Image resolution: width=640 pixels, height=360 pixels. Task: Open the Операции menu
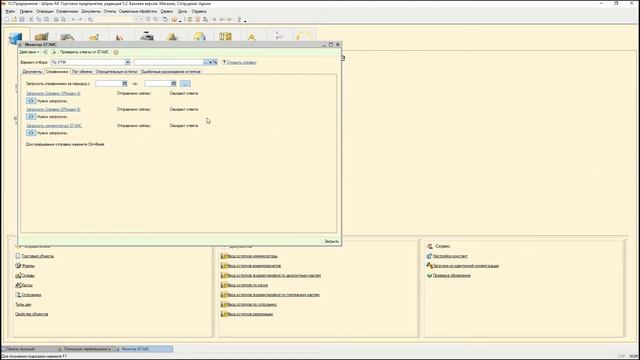coord(44,11)
